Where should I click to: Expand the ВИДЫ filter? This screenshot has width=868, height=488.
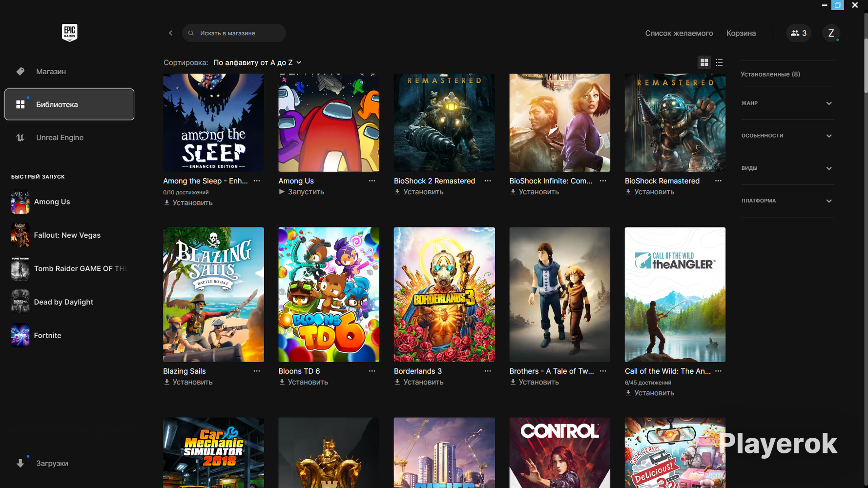tap(787, 168)
